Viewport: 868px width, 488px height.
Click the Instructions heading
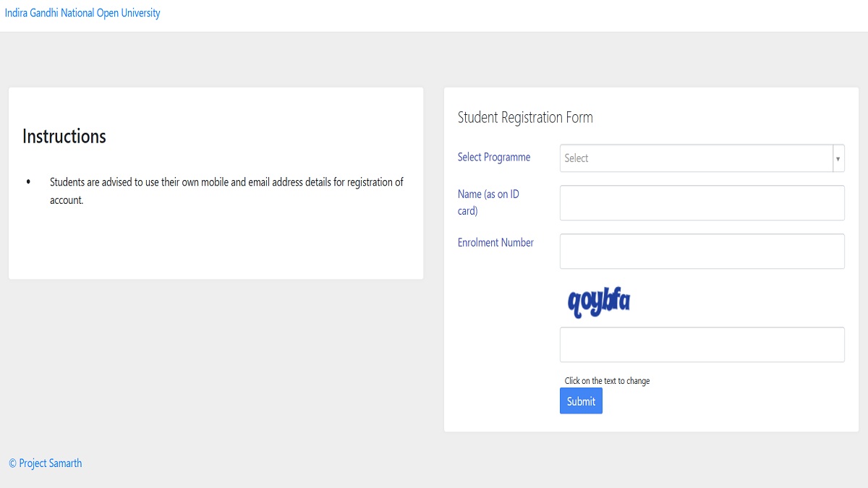64,137
